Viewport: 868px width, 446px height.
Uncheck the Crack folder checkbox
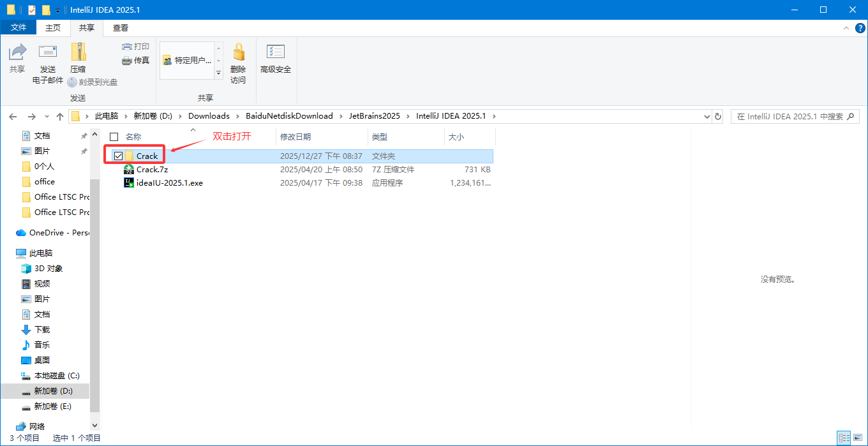pos(118,156)
